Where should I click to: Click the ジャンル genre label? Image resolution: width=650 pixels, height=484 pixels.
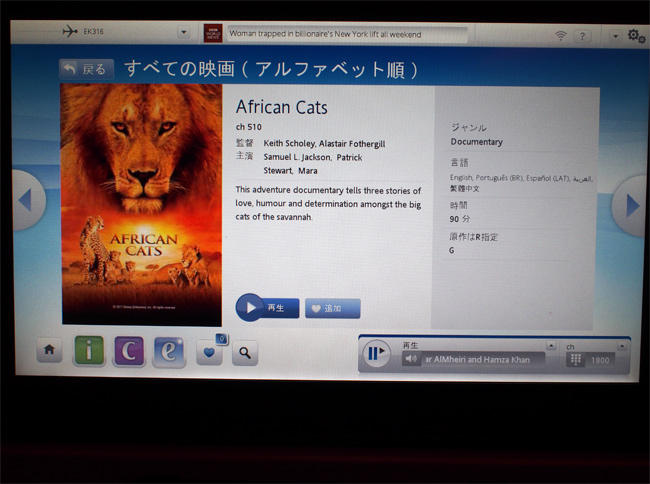(x=469, y=127)
